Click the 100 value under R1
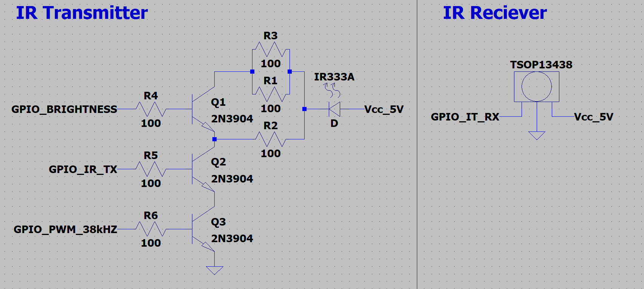The width and height of the screenshot is (644, 289). pos(271,108)
